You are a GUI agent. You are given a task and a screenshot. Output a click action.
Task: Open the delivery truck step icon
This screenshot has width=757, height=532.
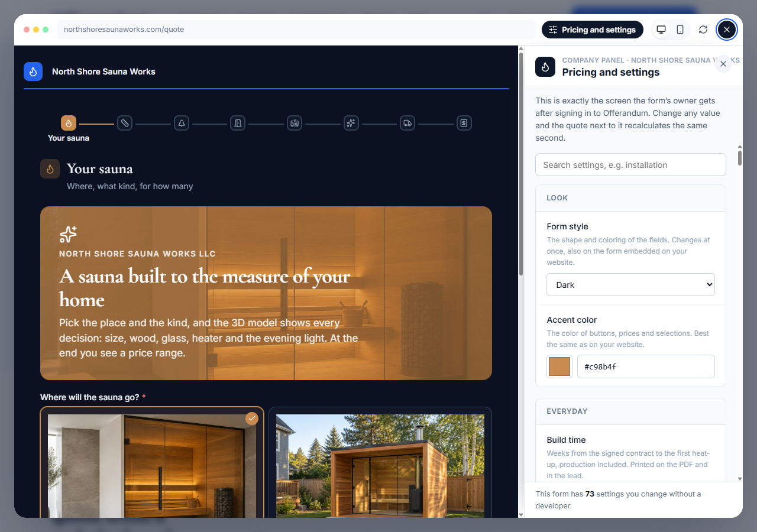tap(407, 123)
